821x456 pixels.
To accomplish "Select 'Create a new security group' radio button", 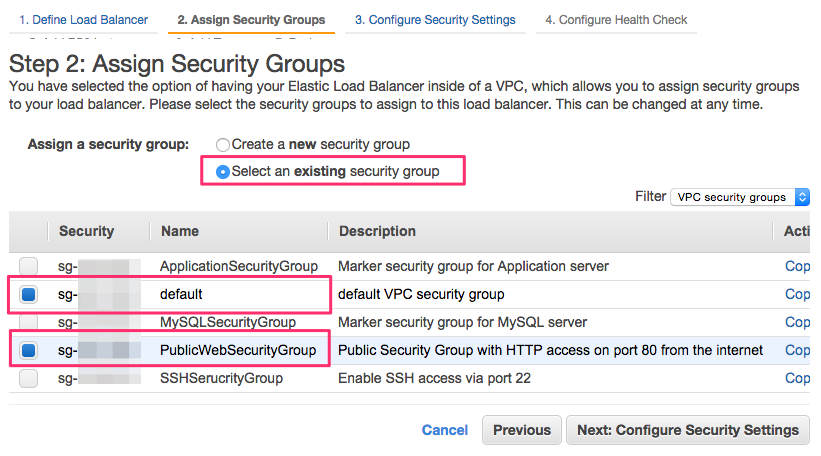I will [x=222, y=144].
